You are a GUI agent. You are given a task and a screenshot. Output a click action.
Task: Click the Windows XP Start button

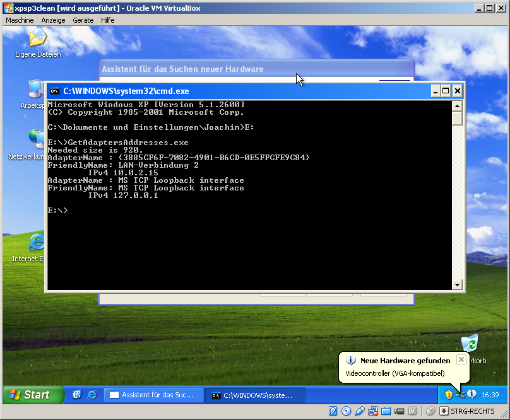coord(33,395)
